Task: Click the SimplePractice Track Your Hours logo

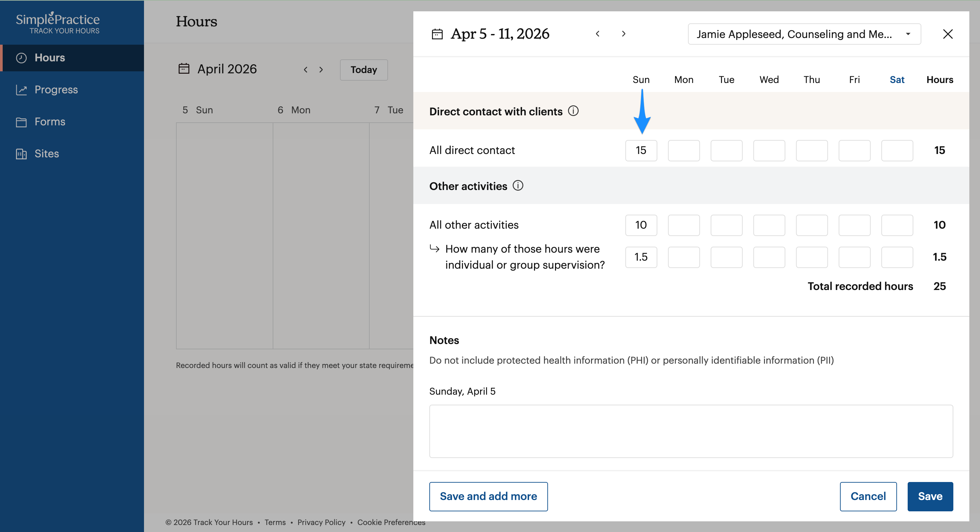Action: pos(58,23)
